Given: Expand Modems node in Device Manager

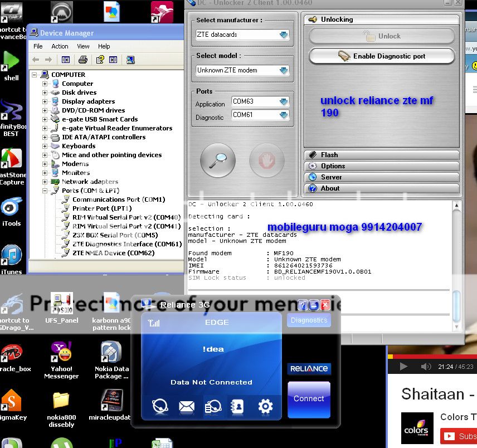Looking at the screenshot, I should [x=45, y=164].
